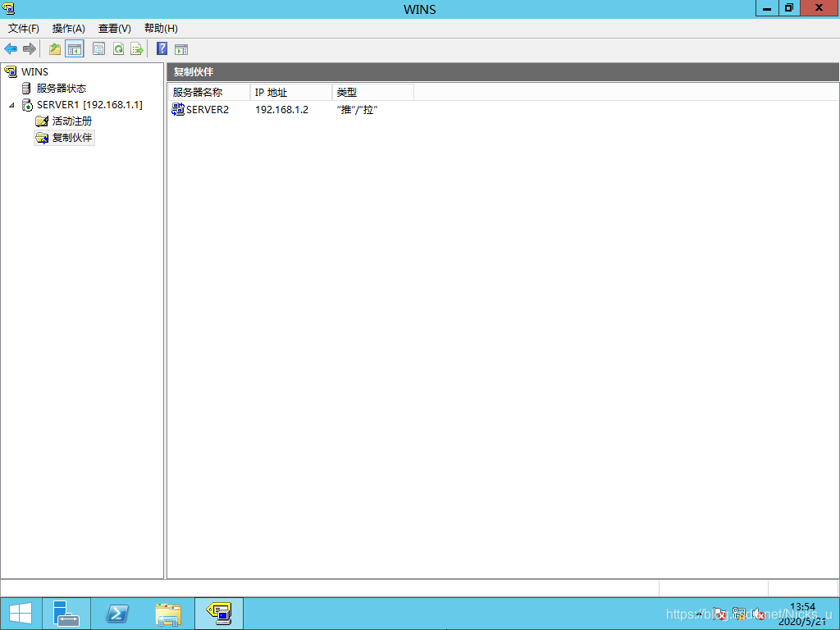Open Help with the question mark icon
Viewport: 840px width, 630px height.
tap(162, 48)
